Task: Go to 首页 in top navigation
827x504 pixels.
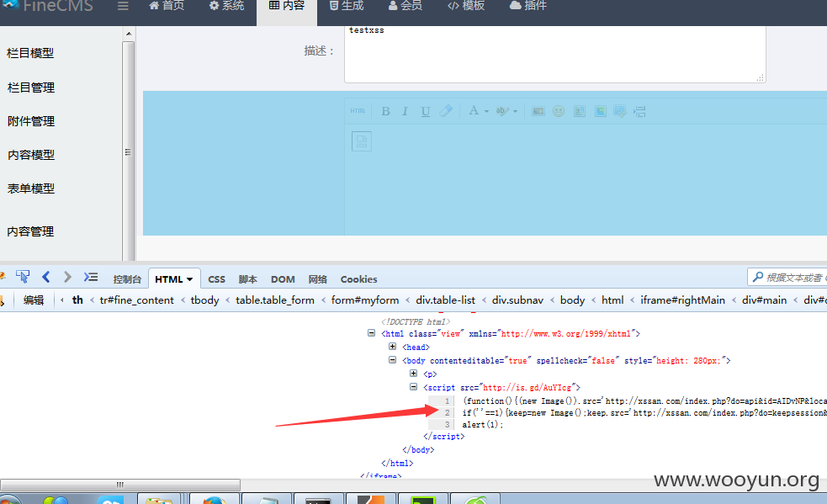Action: pos(167,6)
